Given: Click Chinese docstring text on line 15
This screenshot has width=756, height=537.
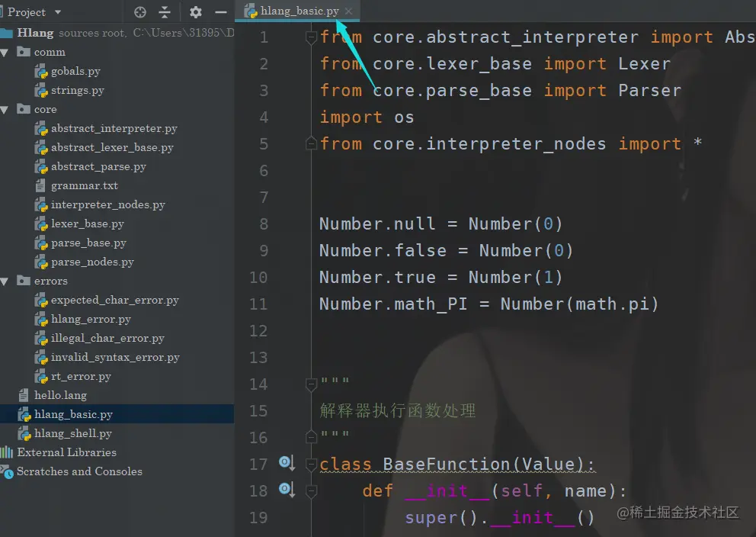Looking at the screenshot, I should coord(398,411).
